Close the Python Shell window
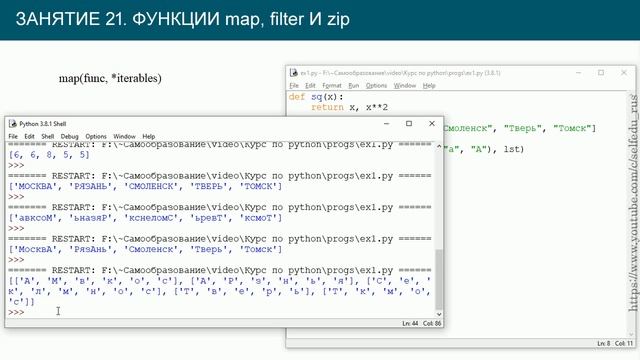640x360 pixels. pyautogui.click(x=432, y=124)
